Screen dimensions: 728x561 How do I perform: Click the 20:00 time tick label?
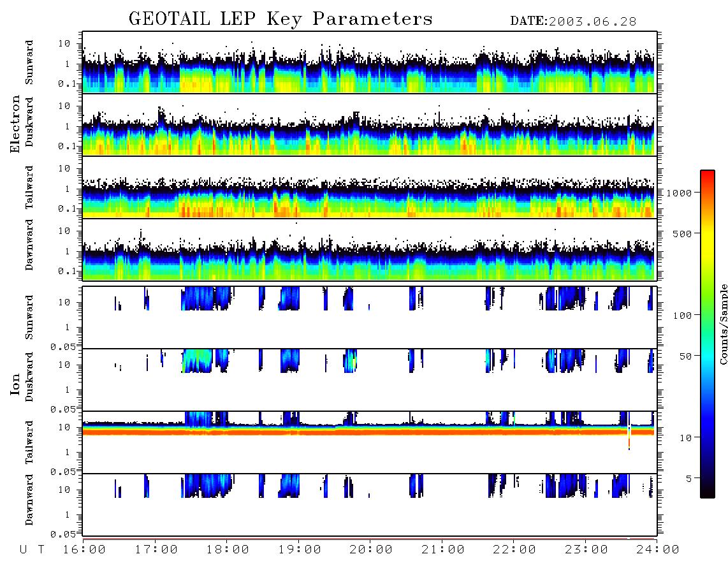click(371, 550)
